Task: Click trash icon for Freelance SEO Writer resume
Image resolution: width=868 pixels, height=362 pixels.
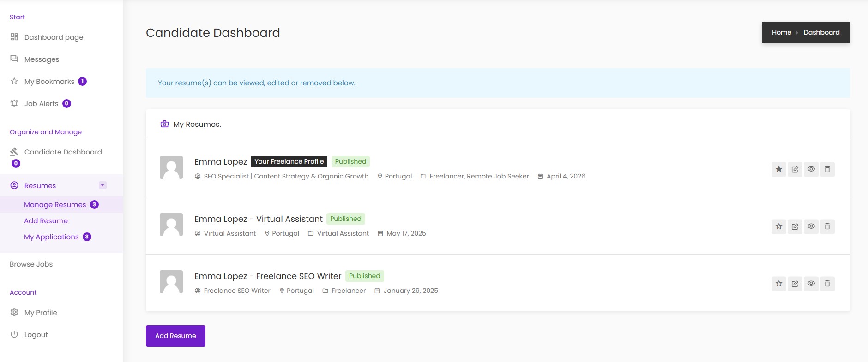Action: [827, 284]
